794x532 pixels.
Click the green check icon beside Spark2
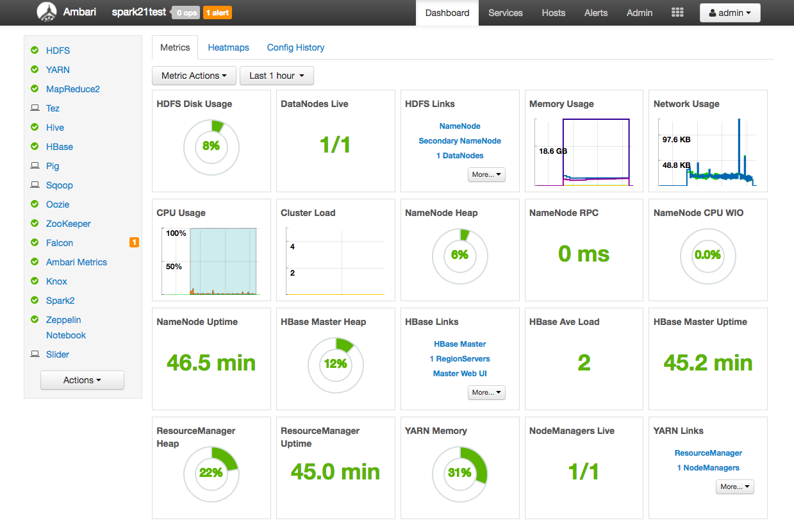click(35, 300)
